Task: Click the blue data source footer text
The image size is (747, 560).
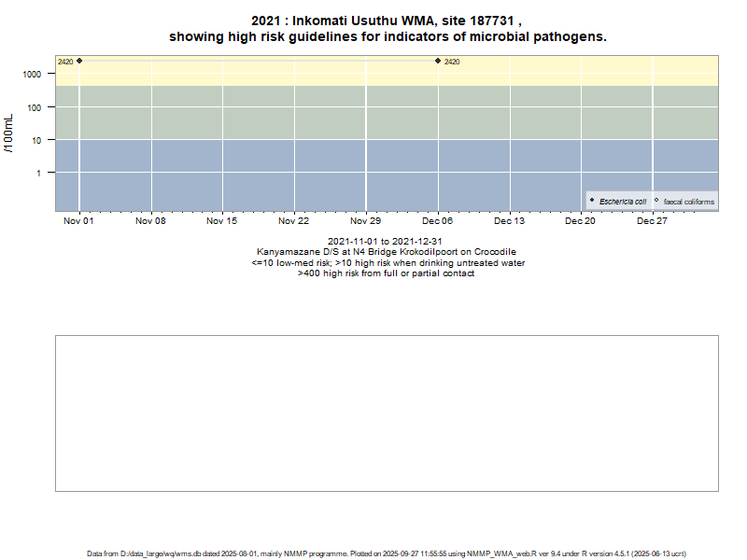Action: [387, 553]
